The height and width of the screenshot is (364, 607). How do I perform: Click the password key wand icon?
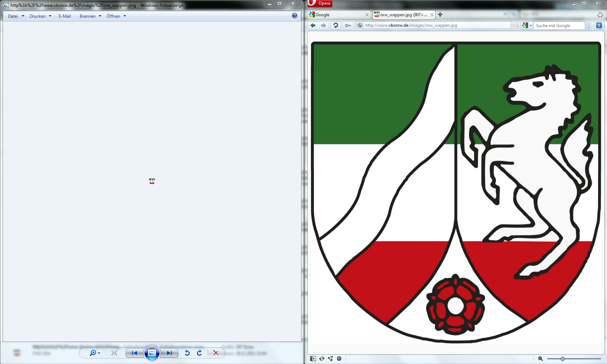pos(348,25)
